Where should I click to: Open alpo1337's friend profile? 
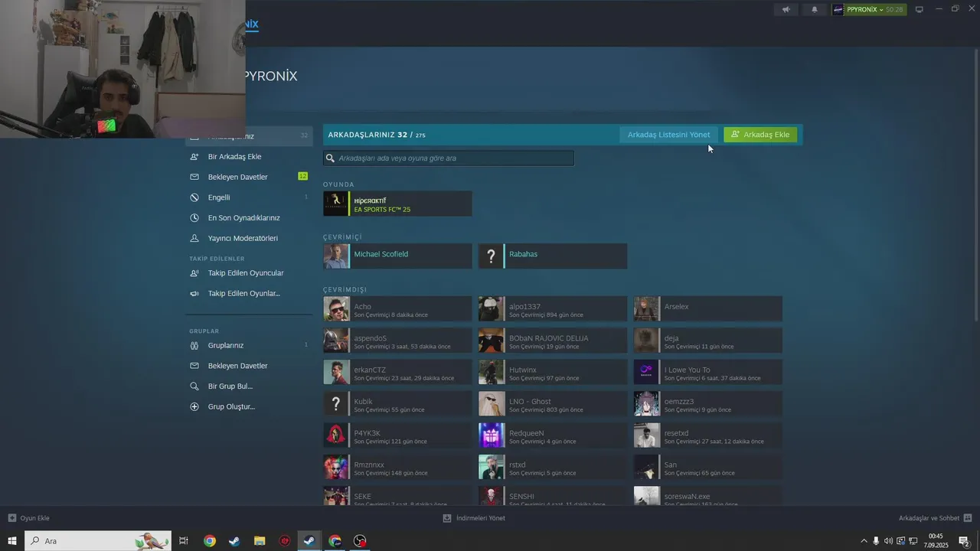pos(553,309)
